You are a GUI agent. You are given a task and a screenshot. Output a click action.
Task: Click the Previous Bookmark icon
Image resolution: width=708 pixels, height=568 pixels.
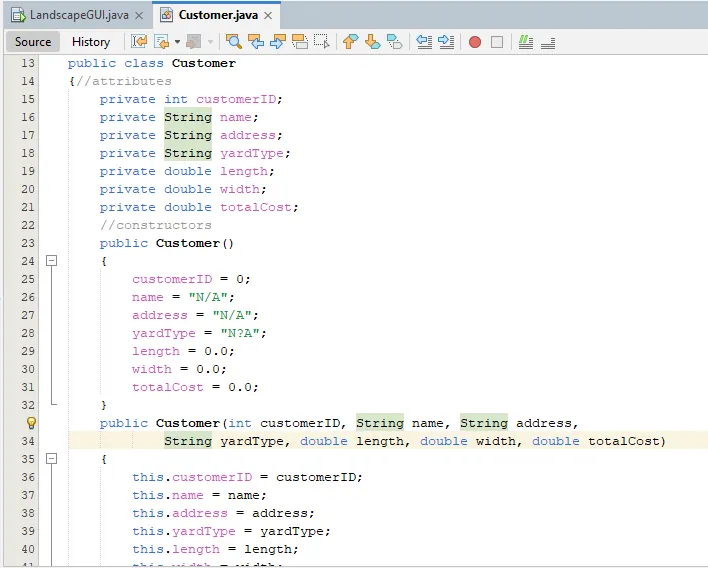350,42
